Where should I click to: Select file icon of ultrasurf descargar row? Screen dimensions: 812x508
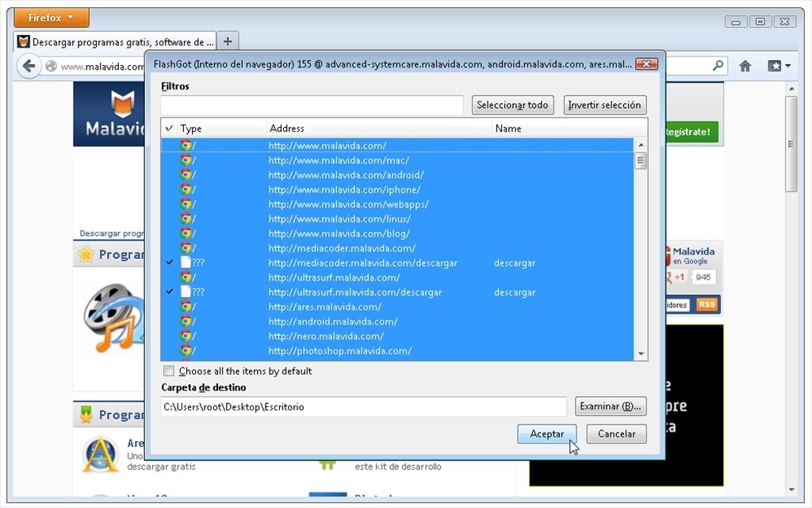(x=186, y=292)
